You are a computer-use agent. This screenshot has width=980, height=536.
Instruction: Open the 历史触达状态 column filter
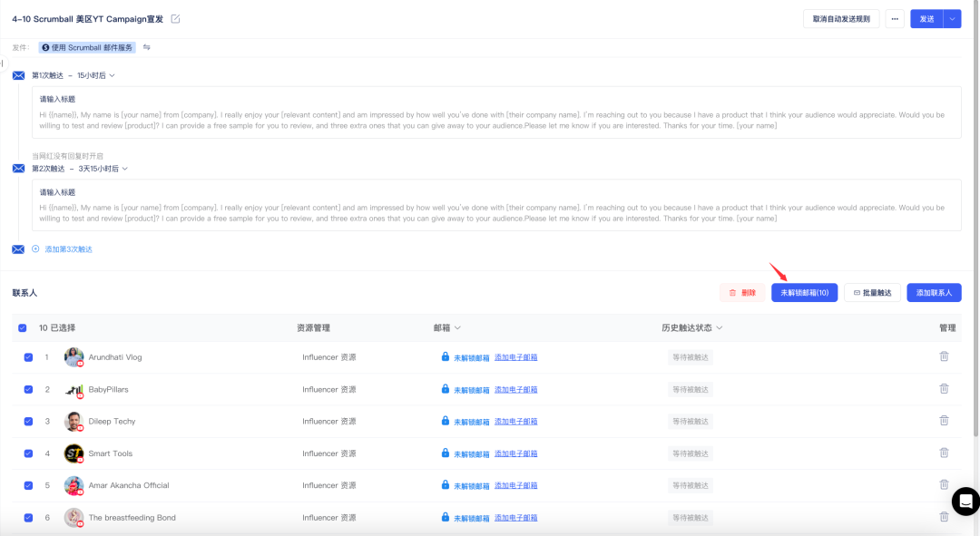tap(719, 327)
